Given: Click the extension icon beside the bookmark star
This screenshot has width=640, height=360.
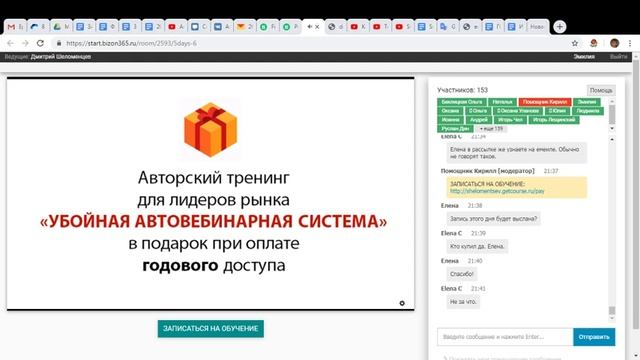Looking at the screenshot, I should pyautogui.click(x=594, y=43).
